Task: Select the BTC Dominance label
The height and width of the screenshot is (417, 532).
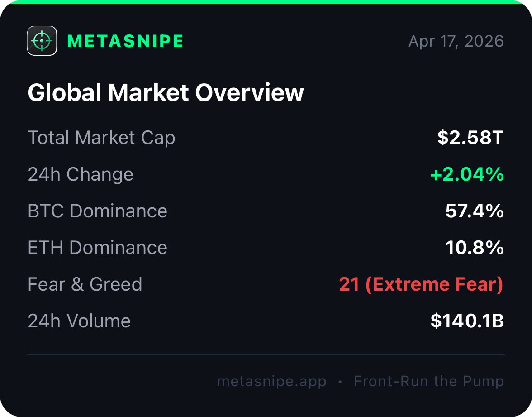Action: (97, 211)
